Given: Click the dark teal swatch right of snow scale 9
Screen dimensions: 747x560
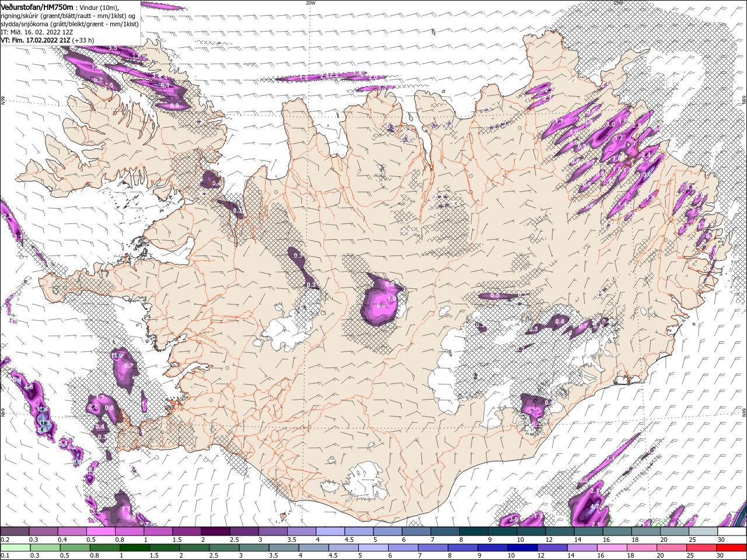Looking at the screenshot, I should coord(502,531).
